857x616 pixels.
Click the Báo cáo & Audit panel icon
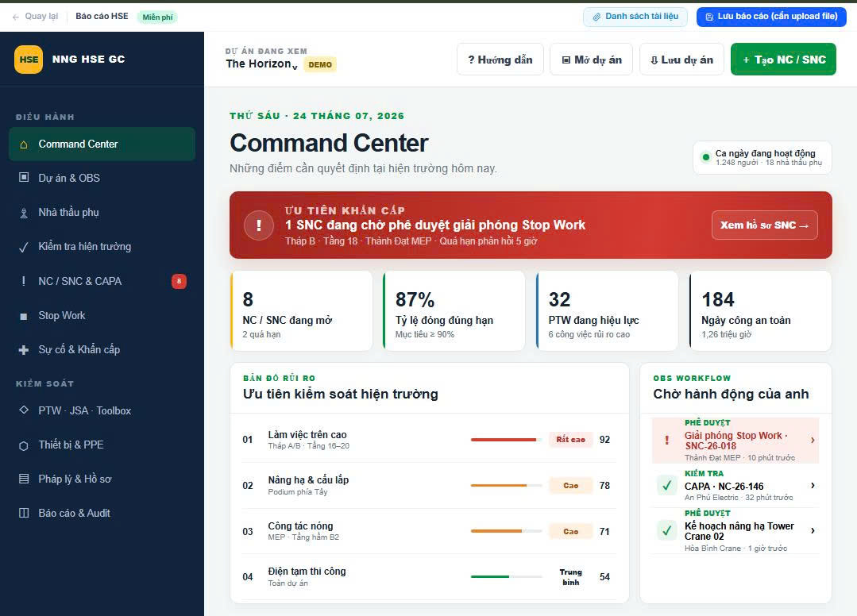tap(24, 513)
